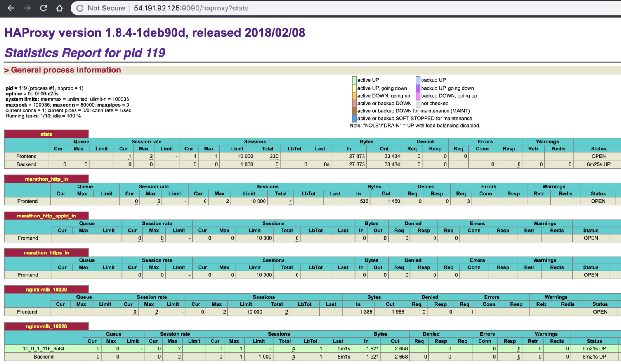Click nginx-mlb_10020 Backend bytes out '2 658'

pos(401,357)
